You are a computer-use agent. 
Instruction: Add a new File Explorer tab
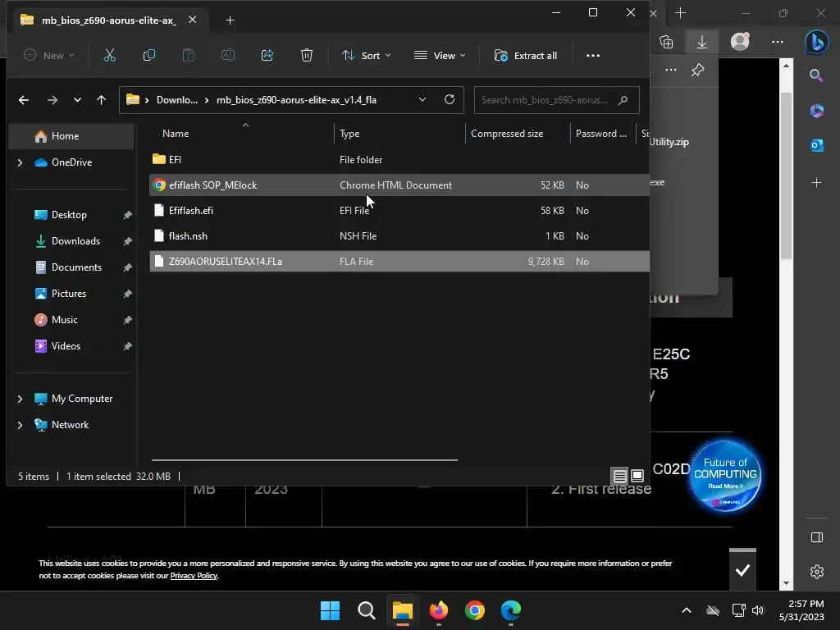230,21
